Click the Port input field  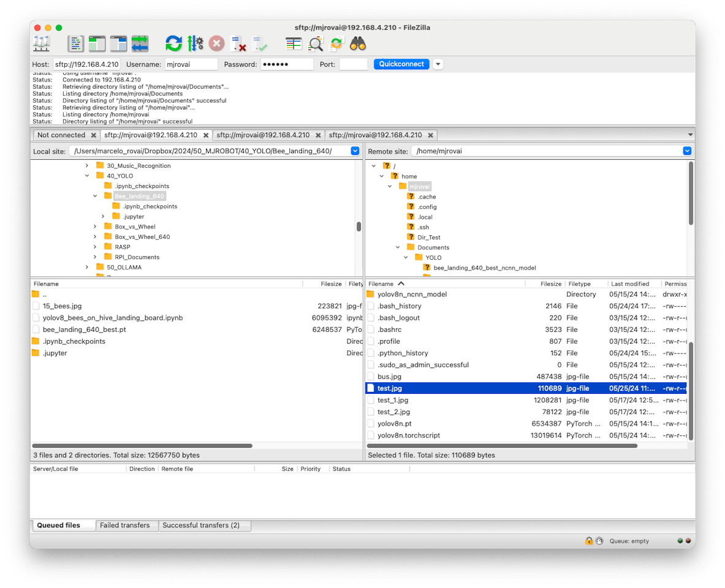click(353, 64)
